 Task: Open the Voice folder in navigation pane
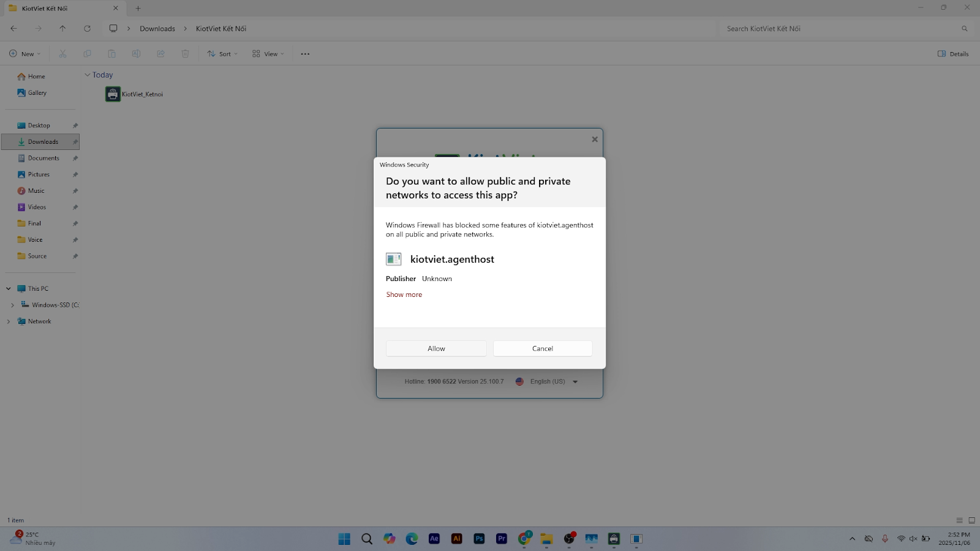(x=41, y=240)
